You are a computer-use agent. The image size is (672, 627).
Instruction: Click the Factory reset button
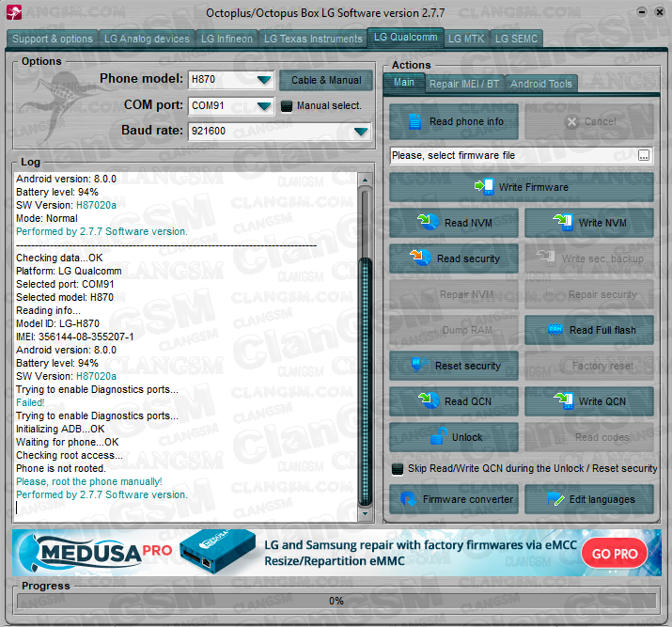(x=589, y=366)
